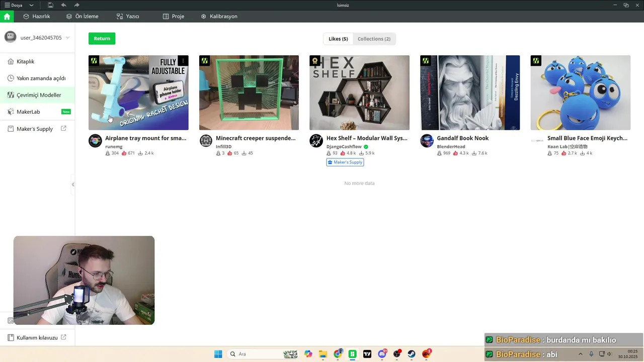
Task: Open the Hex Shelf thumbnail
Action: point(359,93)
